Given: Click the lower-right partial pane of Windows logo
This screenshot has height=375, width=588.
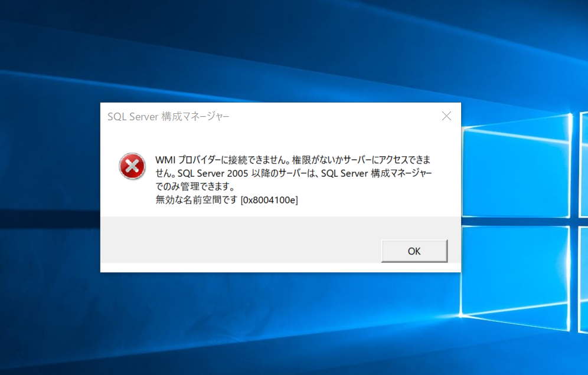Looking at the screenshot, I should (584, 279).
